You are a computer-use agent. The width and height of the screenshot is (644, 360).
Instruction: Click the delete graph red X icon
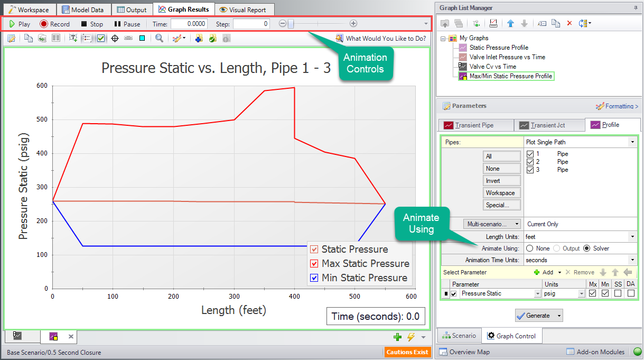[x=570, y=23]
